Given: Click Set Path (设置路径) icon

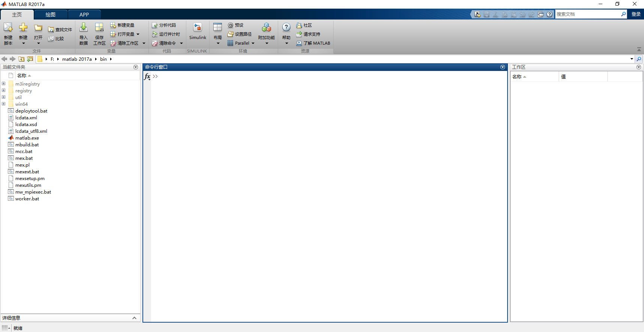Looking at the screenshot, I should pos(231,34).
